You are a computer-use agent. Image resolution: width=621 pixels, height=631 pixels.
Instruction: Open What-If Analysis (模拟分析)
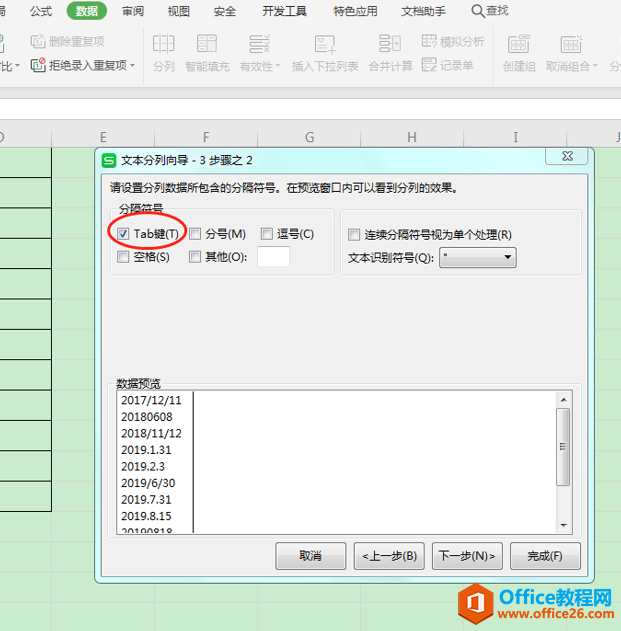(453, 41)
